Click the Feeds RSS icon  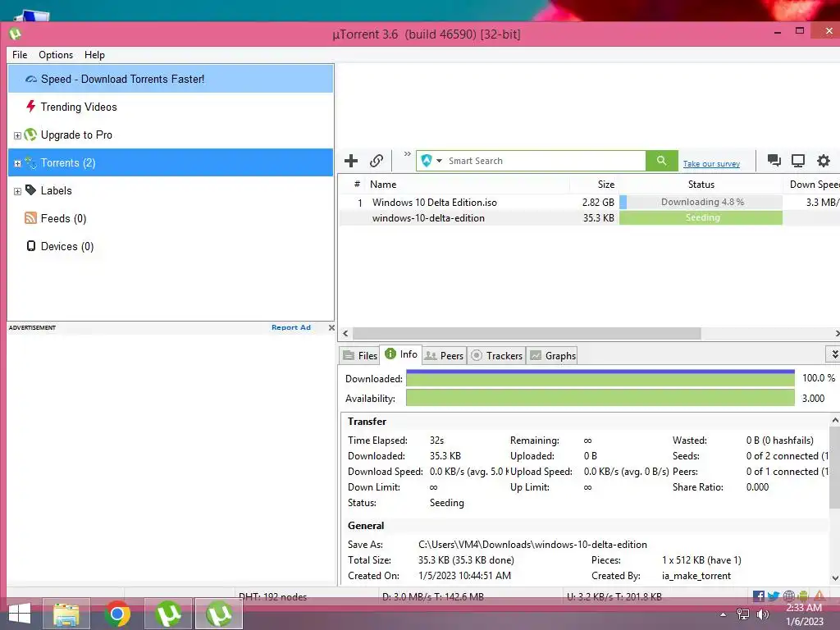[30, 218]
